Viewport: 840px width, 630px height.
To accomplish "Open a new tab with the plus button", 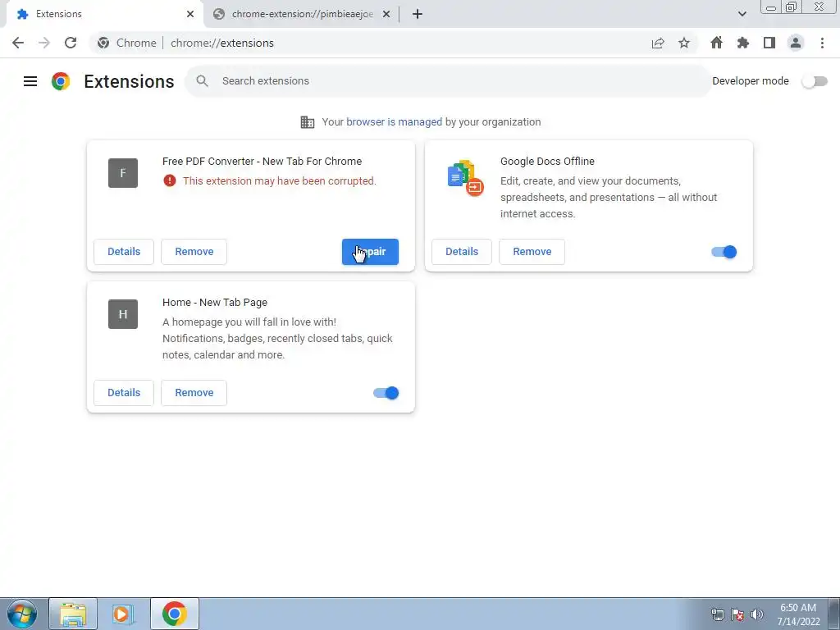I will (418, 14).
